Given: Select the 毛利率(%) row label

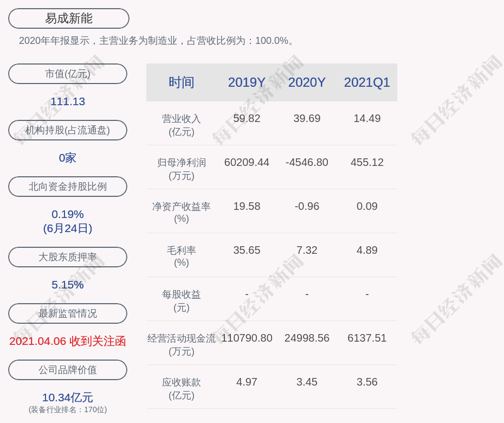Looking at the screenshot, I should click(182, 256).
